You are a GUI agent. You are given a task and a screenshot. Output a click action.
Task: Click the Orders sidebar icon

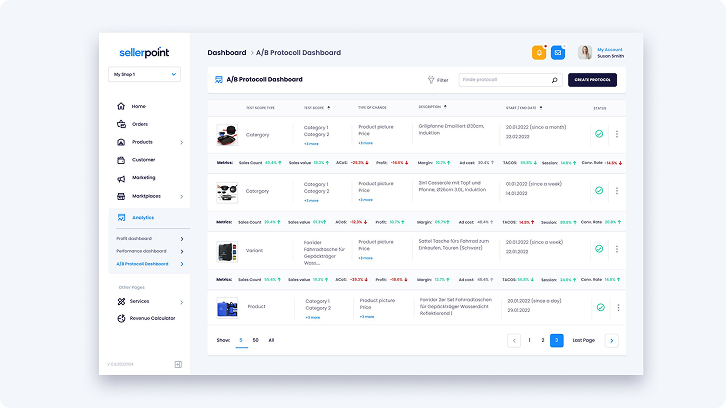(121, 124)
